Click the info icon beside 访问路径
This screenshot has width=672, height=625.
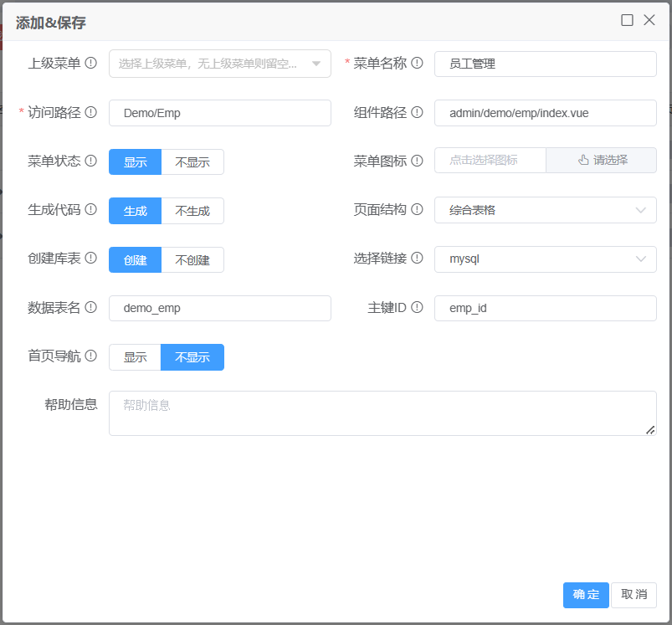91,112
